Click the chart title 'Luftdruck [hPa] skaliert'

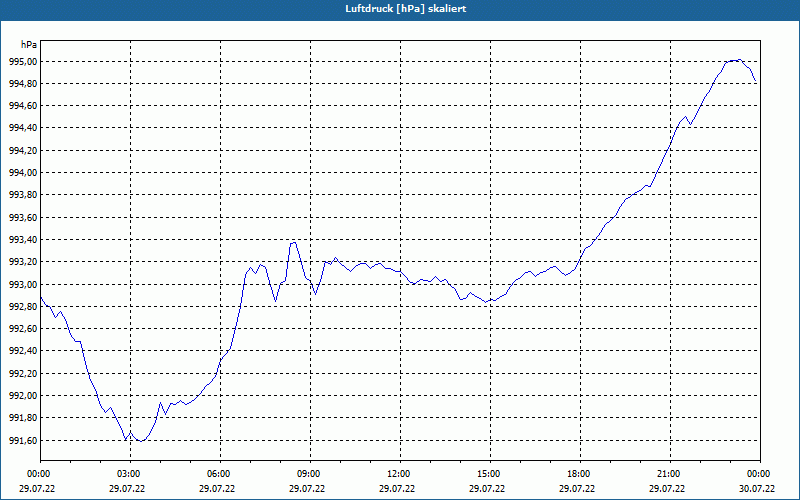point(406,9)
